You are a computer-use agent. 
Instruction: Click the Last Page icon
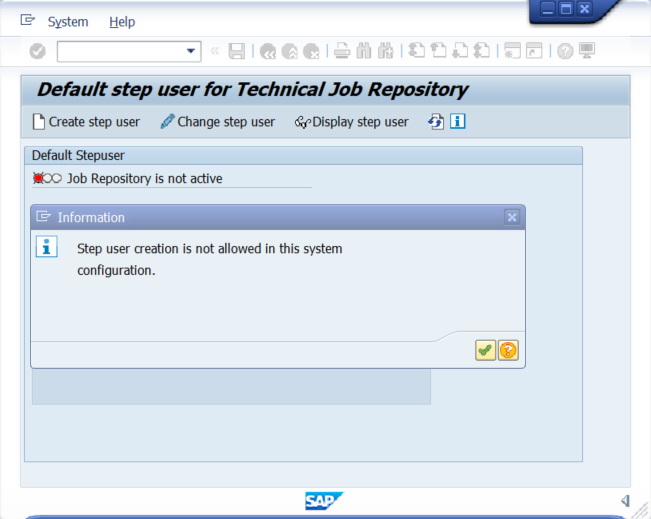pos(481,51)
